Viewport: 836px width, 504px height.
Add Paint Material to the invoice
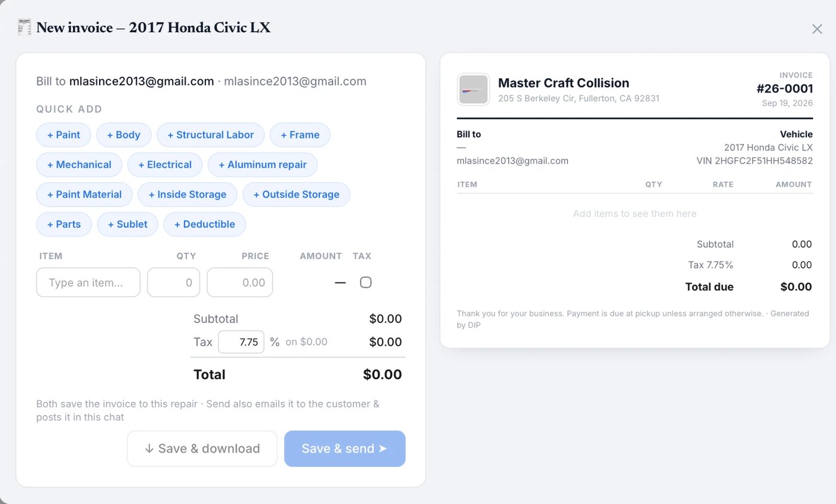[84, 195]
